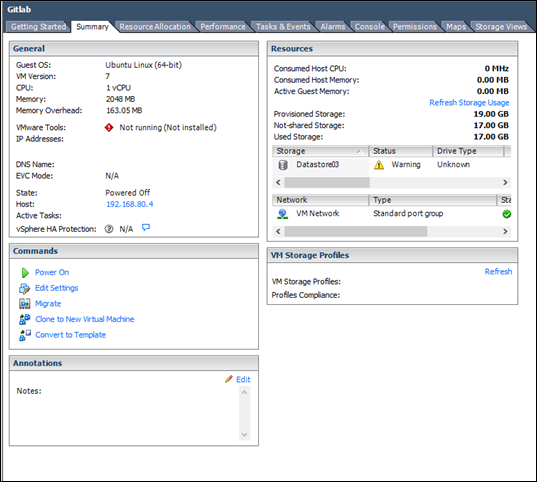Screen dimensions: 537x482
Task: Click the vSphere HA Protection question mark icon
Action: [109, 229]
